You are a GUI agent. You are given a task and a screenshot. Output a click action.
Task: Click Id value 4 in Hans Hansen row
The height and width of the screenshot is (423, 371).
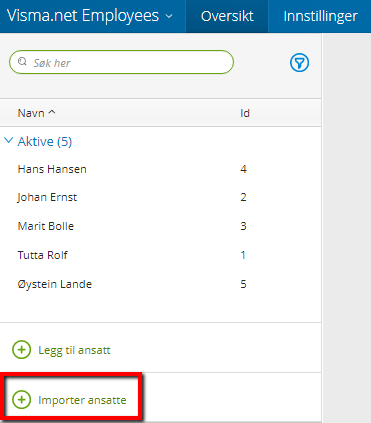tap(243, 169)
